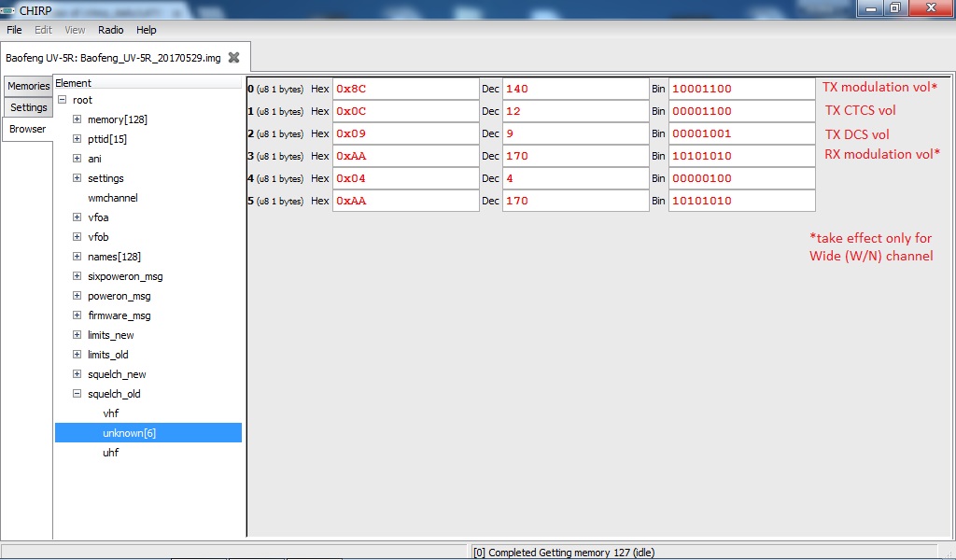956x560 pixels.
Task: Expand the poweron_msg node
Action: (77, 296)
